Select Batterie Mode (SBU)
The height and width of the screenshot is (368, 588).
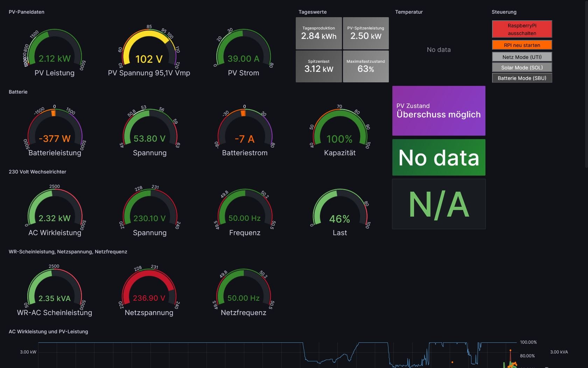(522, 78)
